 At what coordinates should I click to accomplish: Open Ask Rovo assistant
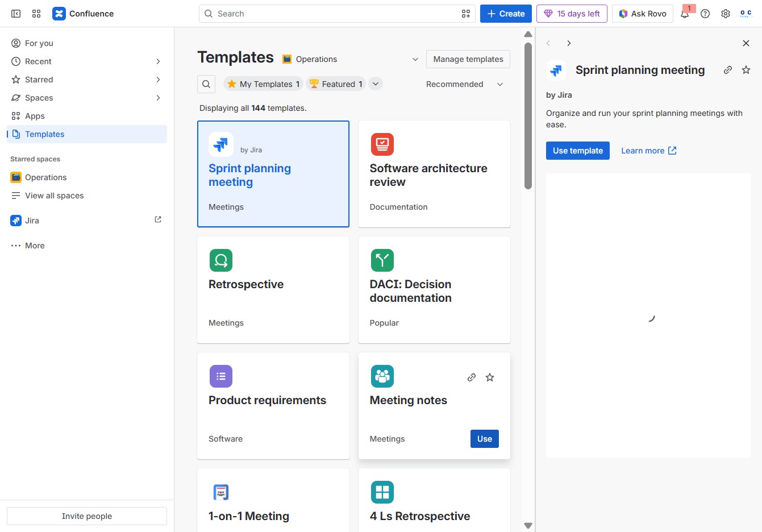tap(643, 14)
